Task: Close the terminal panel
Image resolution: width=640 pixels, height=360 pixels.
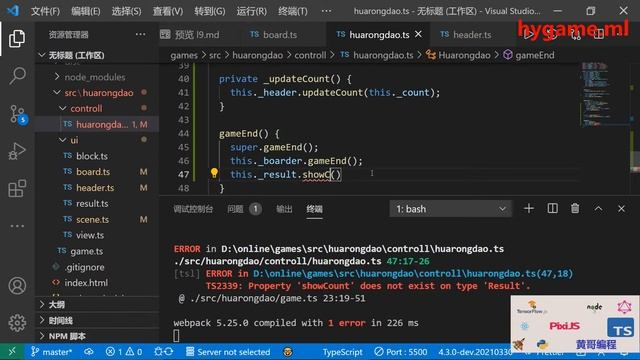Action: tap(621, 209)
